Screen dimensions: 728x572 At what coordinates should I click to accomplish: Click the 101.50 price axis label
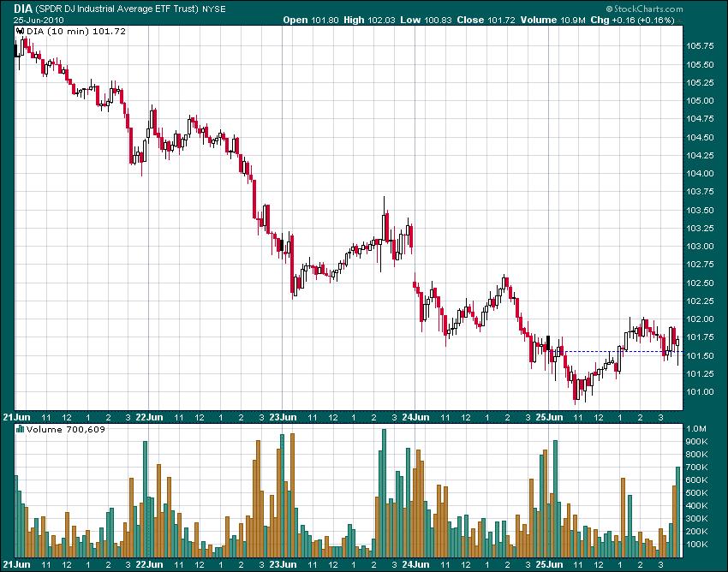pos(700,356)
